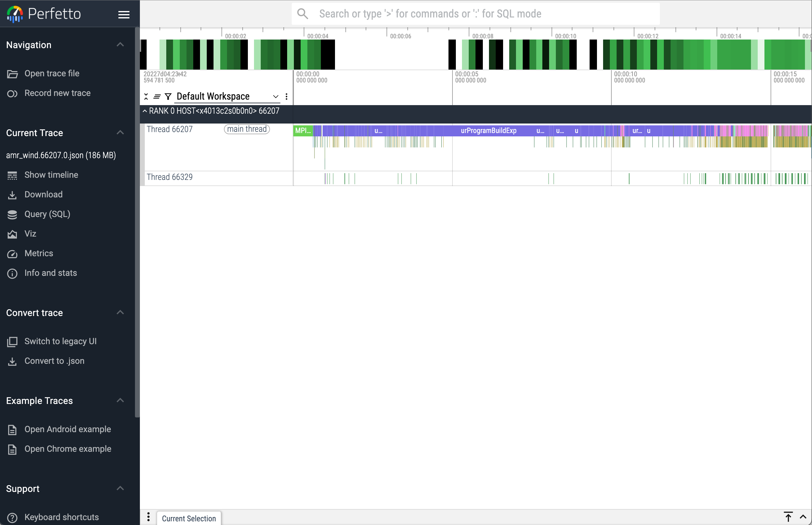
Task: Collapse the Navigation section
Action: click(120, 45)
